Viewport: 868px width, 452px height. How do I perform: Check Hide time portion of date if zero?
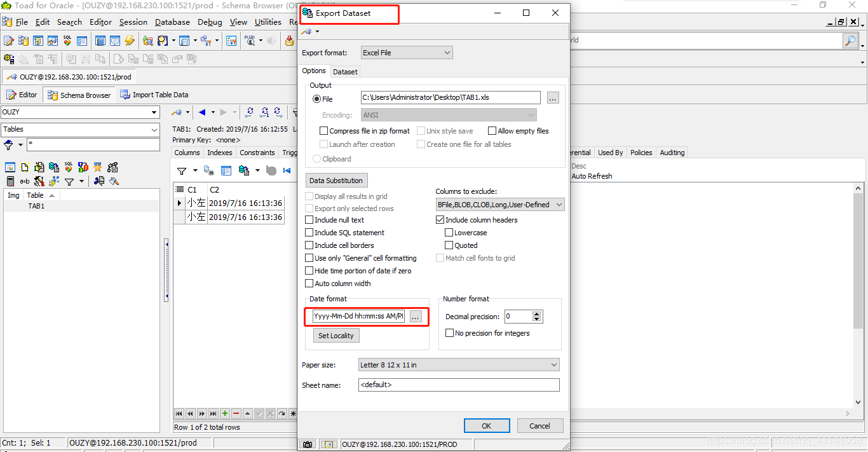[x=359, y=271]
